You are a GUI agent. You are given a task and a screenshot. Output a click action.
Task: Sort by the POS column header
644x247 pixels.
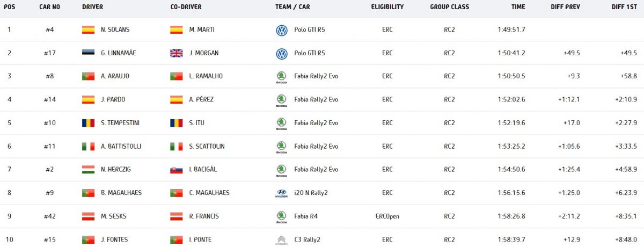point(9,7)
